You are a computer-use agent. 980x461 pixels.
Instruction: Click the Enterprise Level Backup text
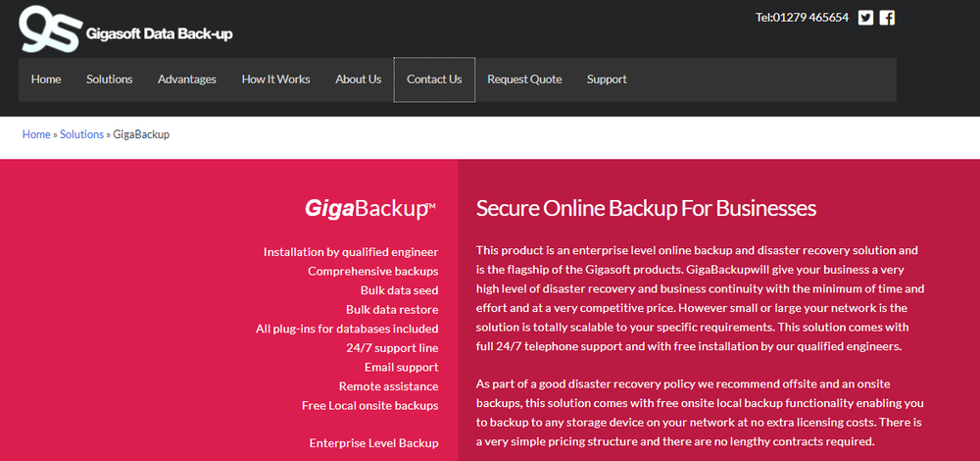[373, 443]
